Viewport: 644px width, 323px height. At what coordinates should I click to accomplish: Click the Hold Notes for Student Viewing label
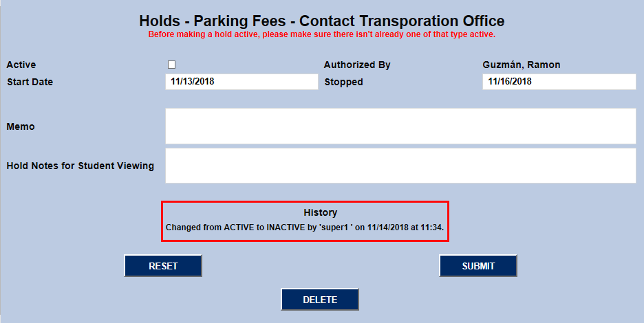(80, 166)
